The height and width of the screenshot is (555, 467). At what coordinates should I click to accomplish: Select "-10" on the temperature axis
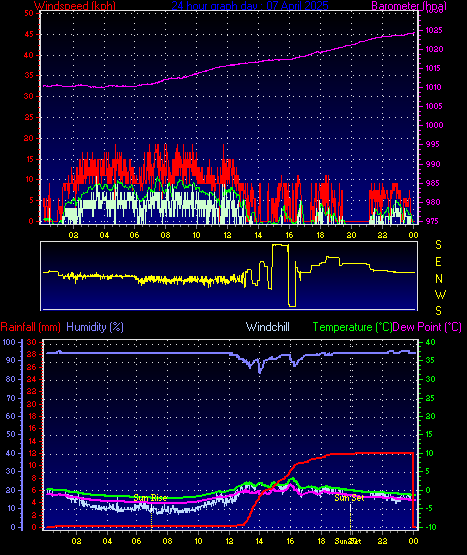(x=431, y=527)
